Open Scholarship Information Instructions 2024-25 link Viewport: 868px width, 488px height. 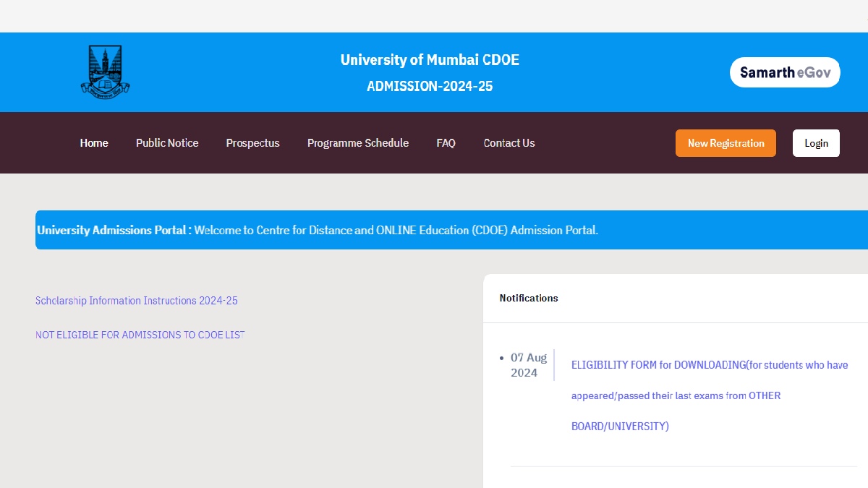(137, 301)
